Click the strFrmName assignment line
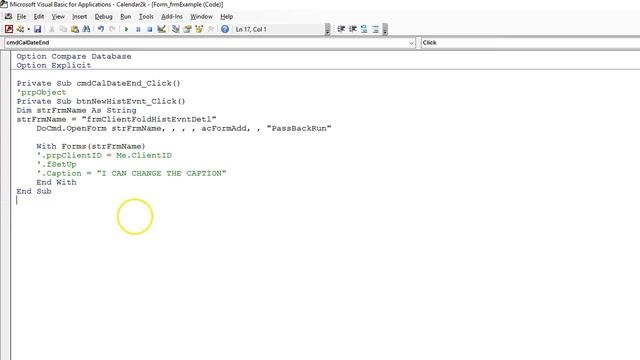Viewport: 640px width, 360px height. 116,119
